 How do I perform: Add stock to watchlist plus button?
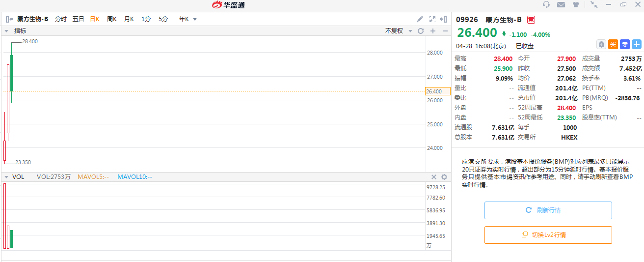coord(637,44)
